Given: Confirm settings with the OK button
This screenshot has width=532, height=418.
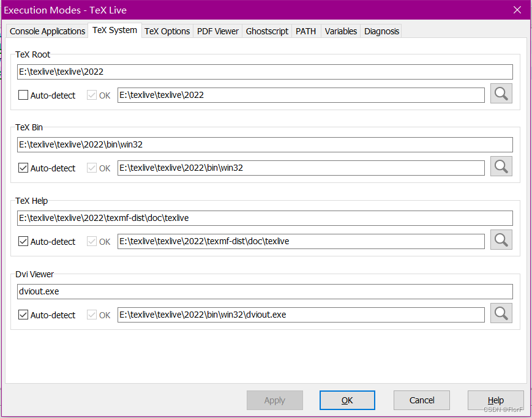Looking at the screenshot, I should click(x=347, y=400).
